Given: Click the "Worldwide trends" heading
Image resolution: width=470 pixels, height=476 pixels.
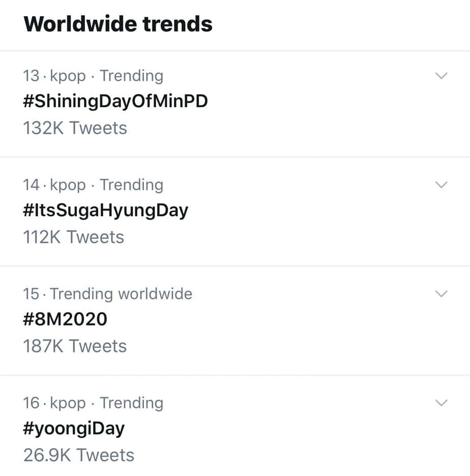Looking at the screenshot, I should (118, 24).
